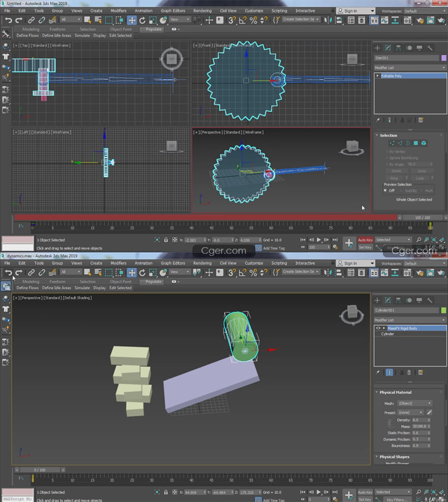The height and width of the screenshot is (502, 448).
Task: Activate Select and Move tool in Untitled window
Action: 132,20
